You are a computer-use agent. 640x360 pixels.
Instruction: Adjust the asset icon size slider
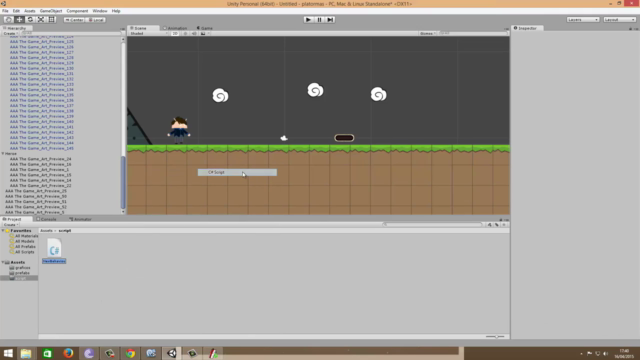coord(496,337)
